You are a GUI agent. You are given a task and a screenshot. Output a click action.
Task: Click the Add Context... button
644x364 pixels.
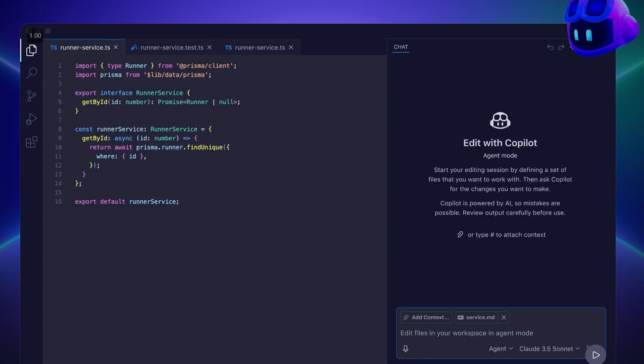click(426, 317)
